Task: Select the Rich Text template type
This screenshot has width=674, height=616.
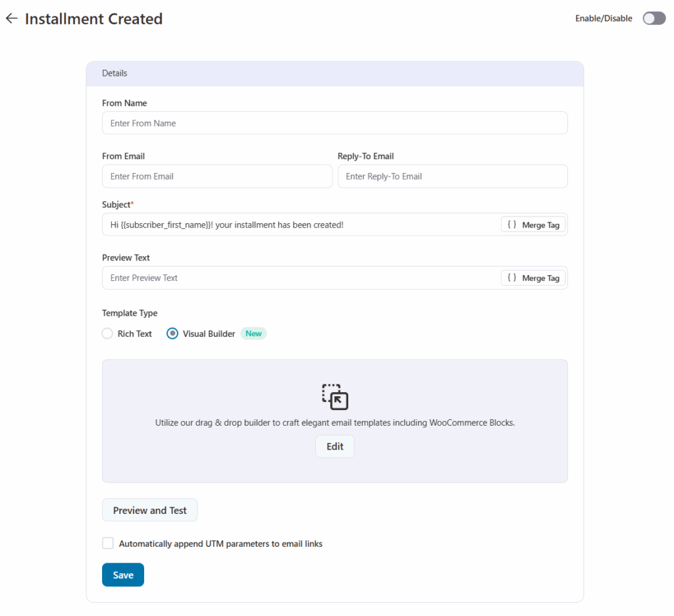Action: tap(107, 334)
